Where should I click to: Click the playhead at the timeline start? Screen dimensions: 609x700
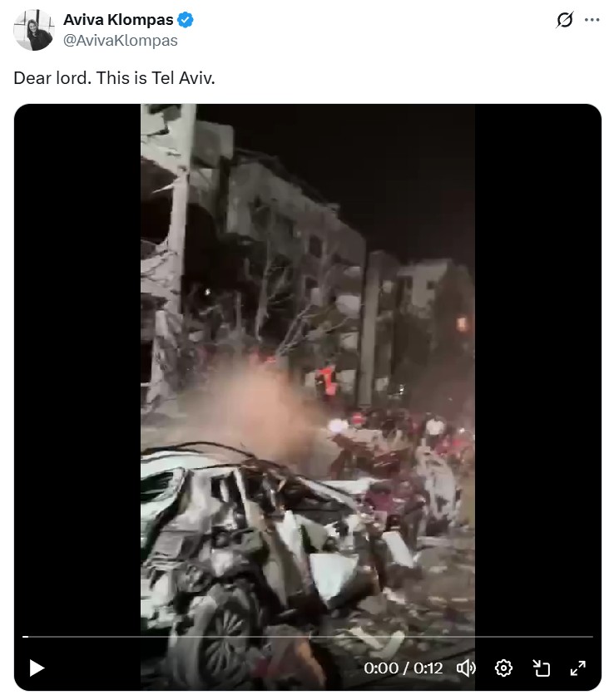pos(25,637)
